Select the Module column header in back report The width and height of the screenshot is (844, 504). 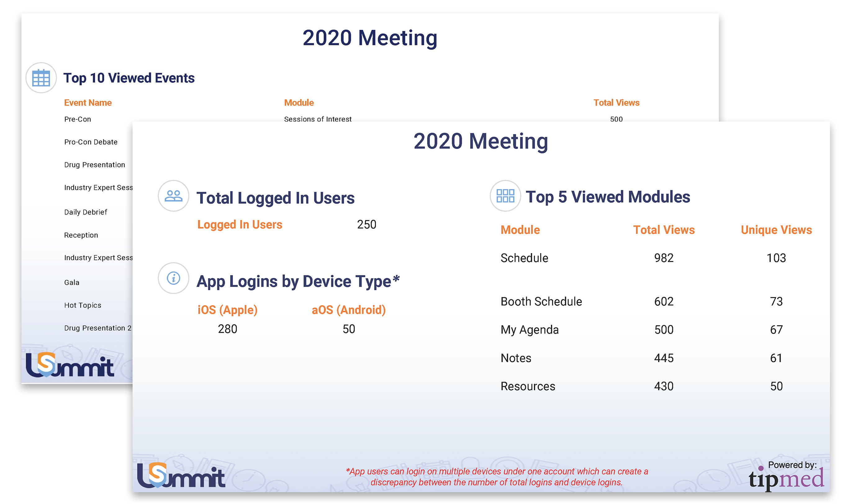[299, 103]
